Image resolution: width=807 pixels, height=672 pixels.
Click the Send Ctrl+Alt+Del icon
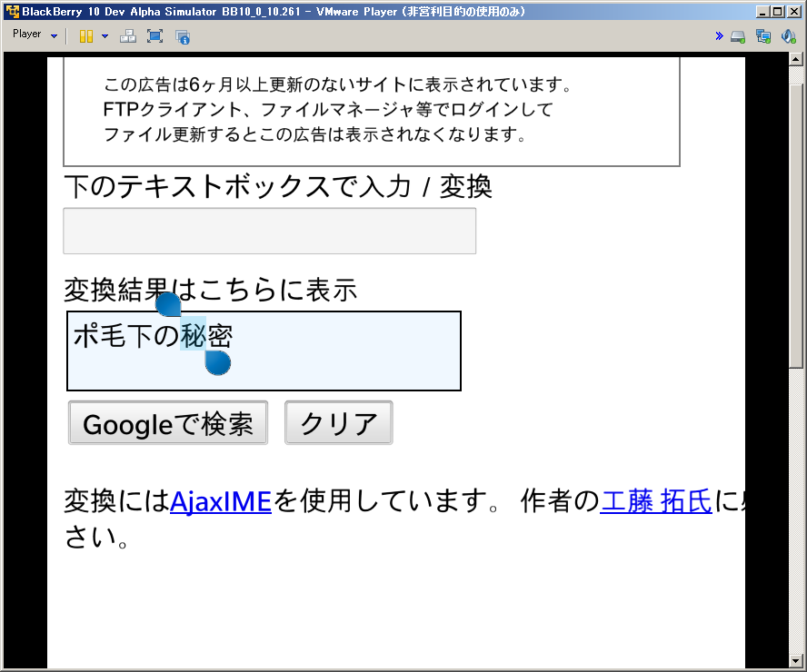[127, 36]
